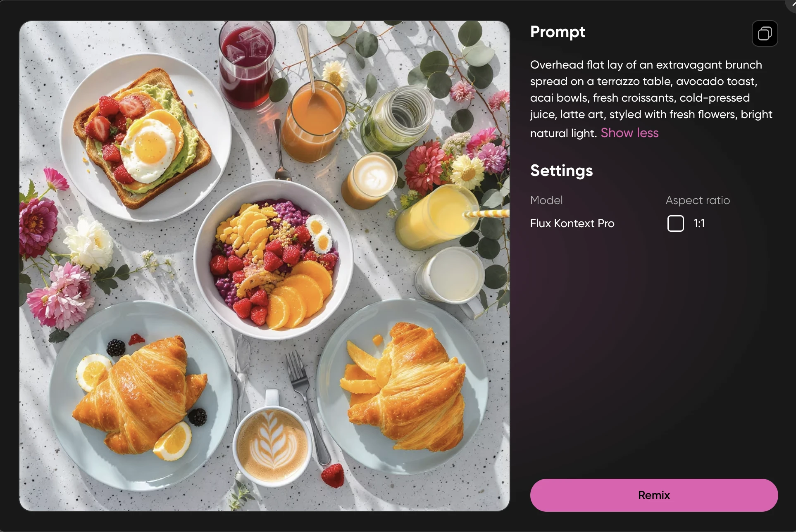
Task: Click the right croissant plate in the image
Action: coord(403,386)
